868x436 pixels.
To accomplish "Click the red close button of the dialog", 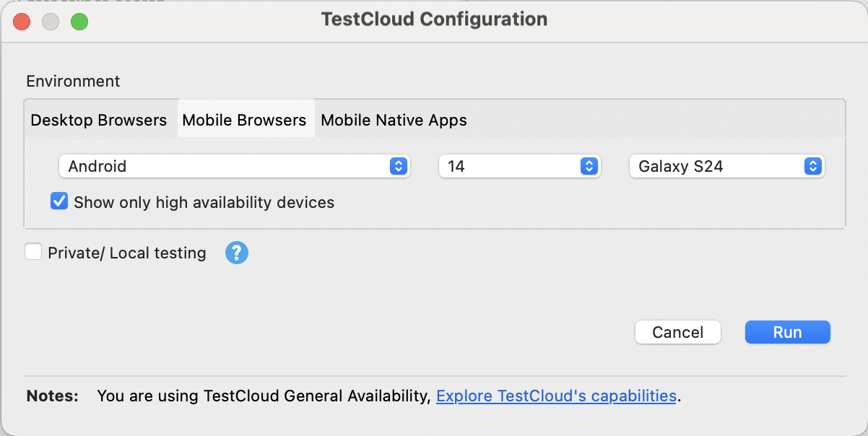I will click(22, 22).
